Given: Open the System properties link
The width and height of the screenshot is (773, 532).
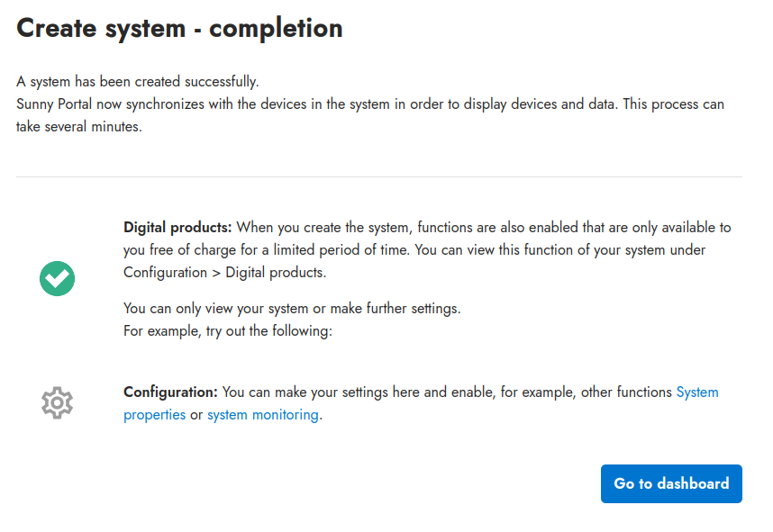Looking at the screenshot, I should coord(697,392).
